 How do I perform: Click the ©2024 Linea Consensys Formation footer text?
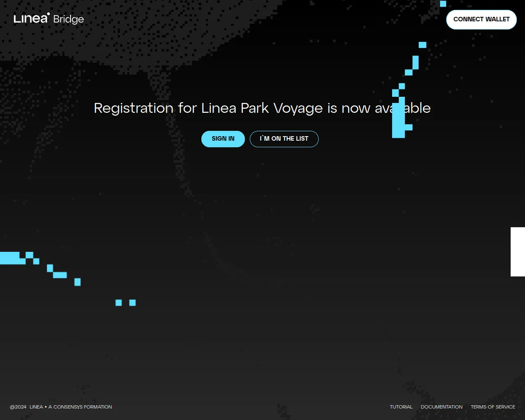(61, 407)
